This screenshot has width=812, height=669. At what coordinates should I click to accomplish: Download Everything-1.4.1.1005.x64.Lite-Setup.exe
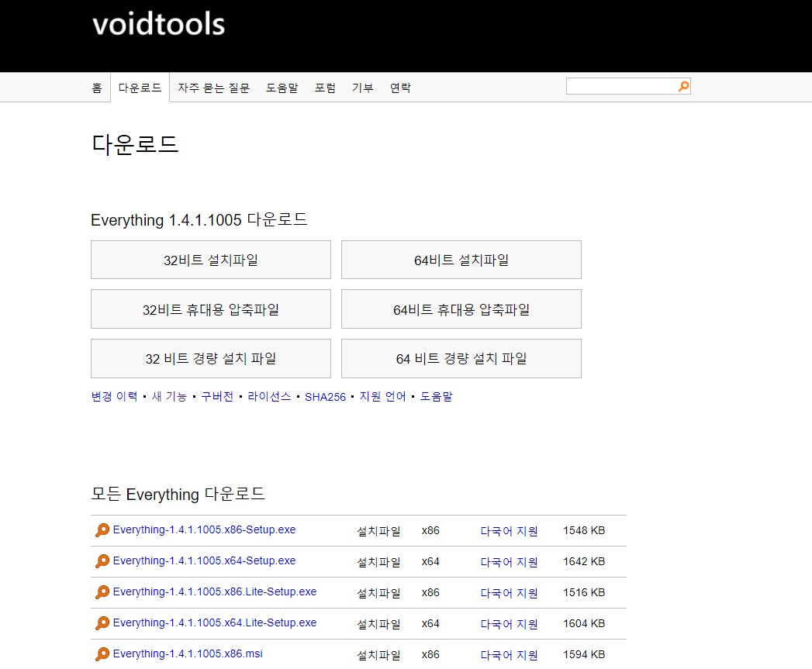[x=214, y=623]
